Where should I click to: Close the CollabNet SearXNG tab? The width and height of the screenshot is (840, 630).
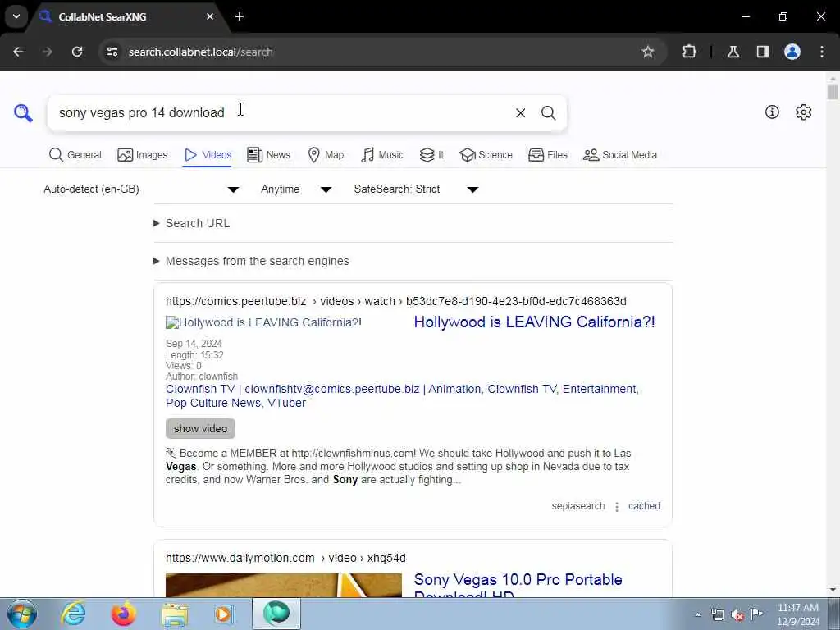point(210,16)
